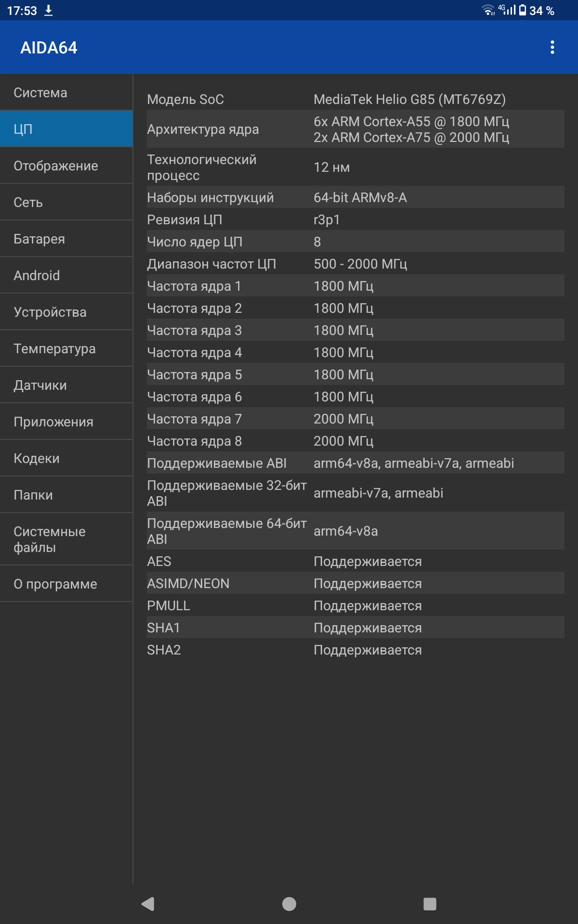This screenshot has height=924, width=578.
Task: Tap the Wi-Fi signal status icon
Action: (x=488, y=10)
